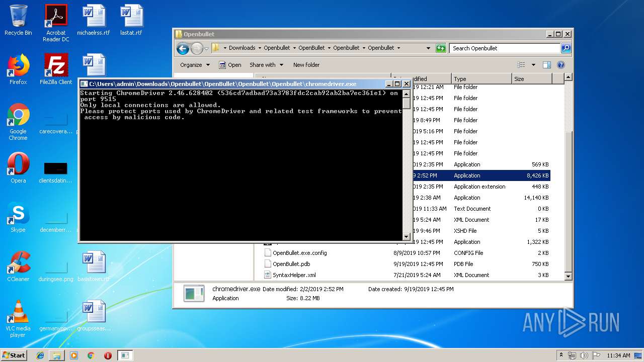
Task: Launch VLC media player from the desktop
Action: tap(18, 319)
